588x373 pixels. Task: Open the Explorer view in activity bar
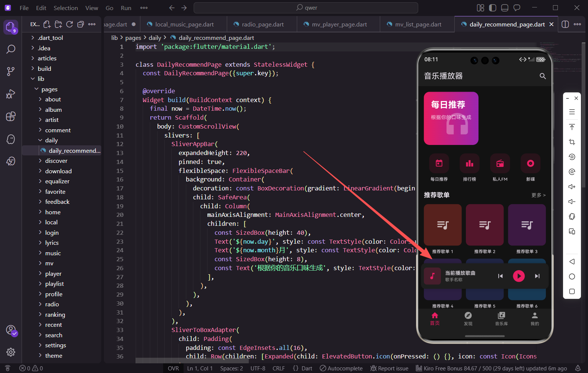[10, 27]
